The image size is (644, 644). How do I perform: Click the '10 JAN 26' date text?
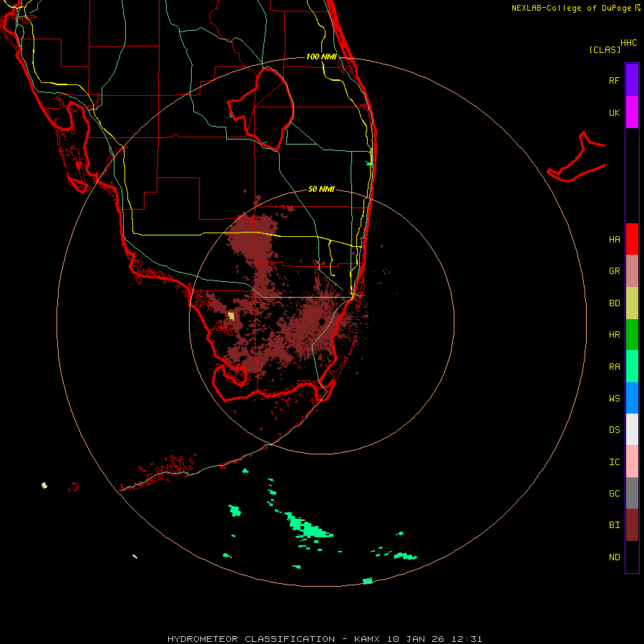pyautogui.click(x=416, y=639)
